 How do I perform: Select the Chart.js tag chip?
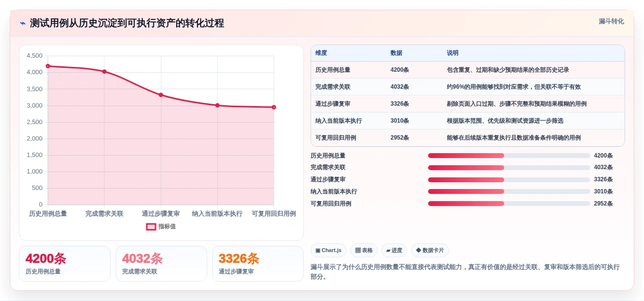(329, 250)
